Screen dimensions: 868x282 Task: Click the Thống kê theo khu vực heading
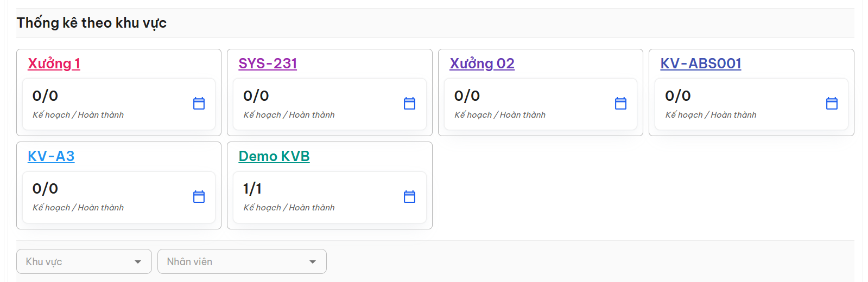(x=92, y=23)
